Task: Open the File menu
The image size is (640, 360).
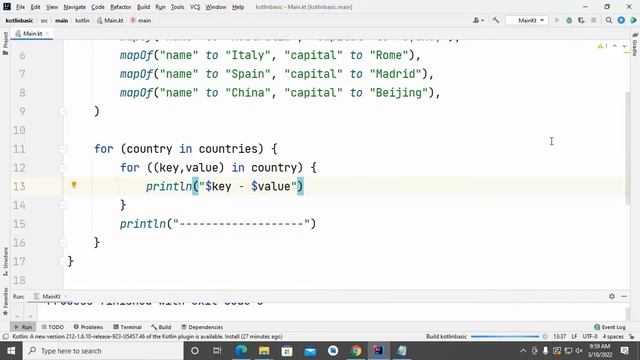Action: point(20,7)
